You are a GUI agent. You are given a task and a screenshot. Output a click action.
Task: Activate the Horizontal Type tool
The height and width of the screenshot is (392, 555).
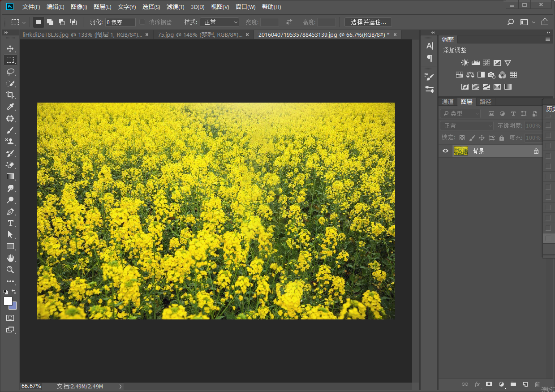10,223
